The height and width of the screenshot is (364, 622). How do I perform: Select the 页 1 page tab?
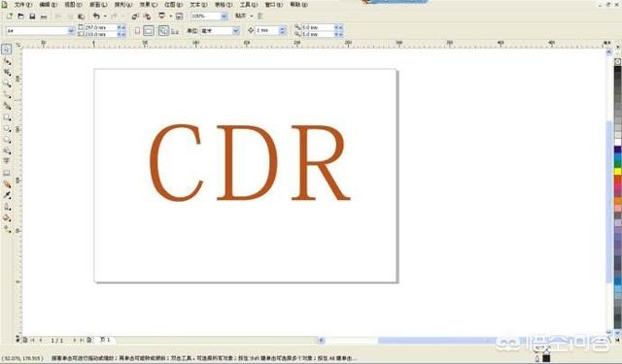click(x=105, y=340)
